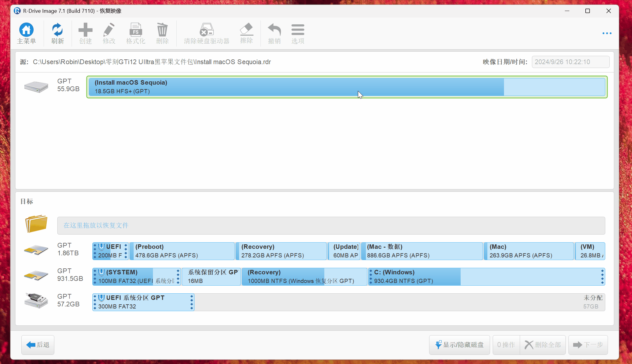The image size is (632, 364).
Task: Click the 下一步 next button
Action: (588, 345)
